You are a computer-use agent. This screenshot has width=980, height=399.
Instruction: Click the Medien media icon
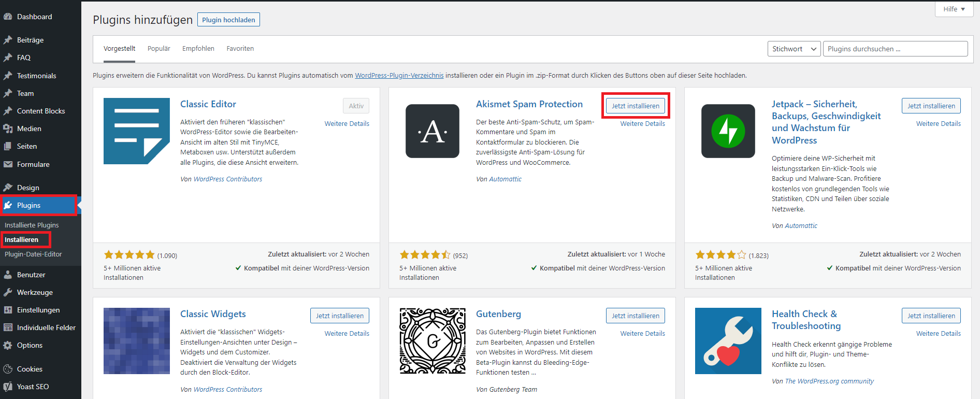[8, 129]
